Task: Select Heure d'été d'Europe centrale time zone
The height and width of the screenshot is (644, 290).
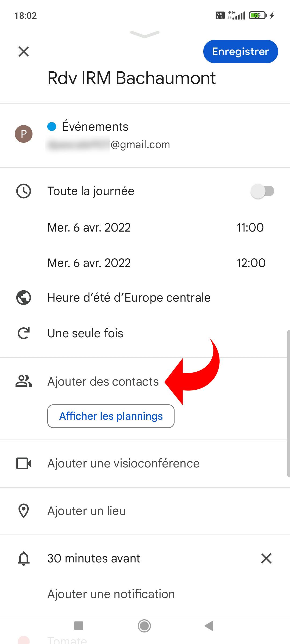Action: click(129, 298)
